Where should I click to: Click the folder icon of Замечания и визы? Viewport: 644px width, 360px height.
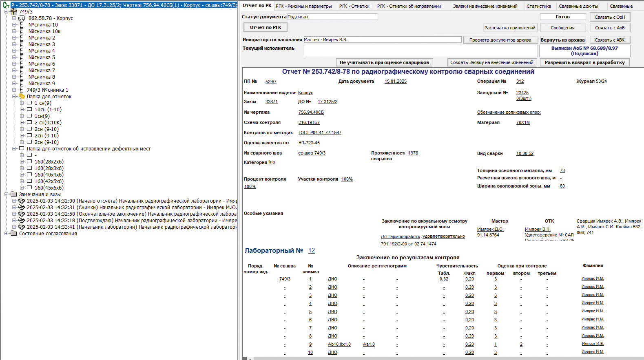(x=14, y=194)
